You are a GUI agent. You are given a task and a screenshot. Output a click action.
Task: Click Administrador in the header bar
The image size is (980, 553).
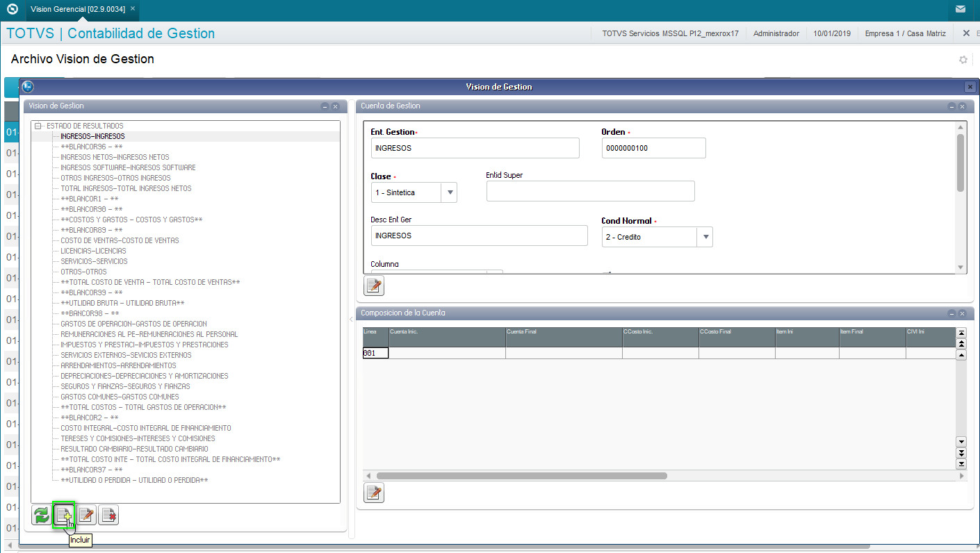pyautogui.click(x=776, y=33)
